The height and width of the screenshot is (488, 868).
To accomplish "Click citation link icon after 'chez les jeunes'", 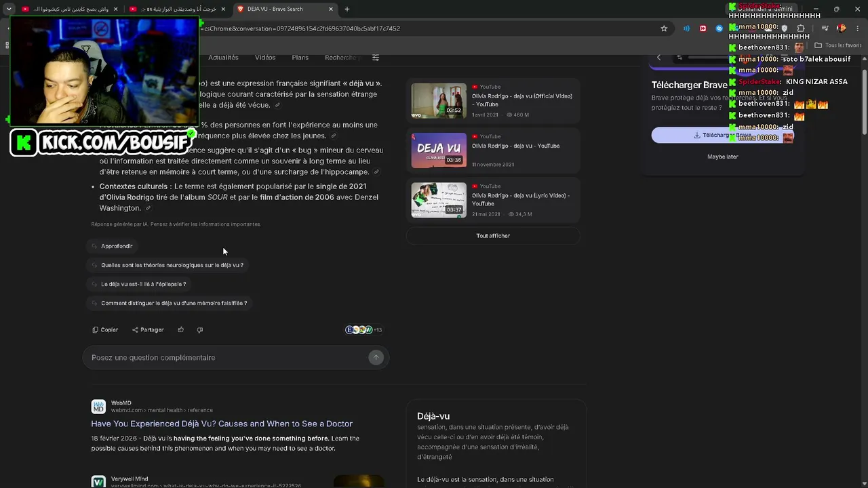I will click(333, 136).
